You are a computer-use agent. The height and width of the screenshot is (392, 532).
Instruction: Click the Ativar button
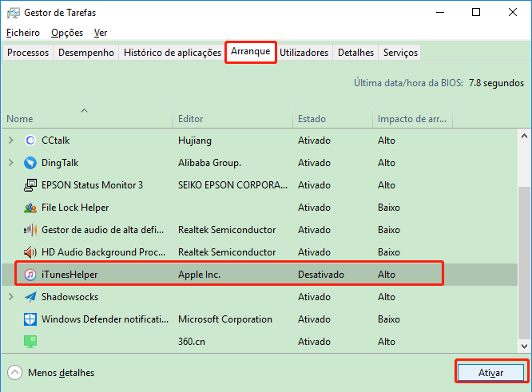(x=490, y=373)
